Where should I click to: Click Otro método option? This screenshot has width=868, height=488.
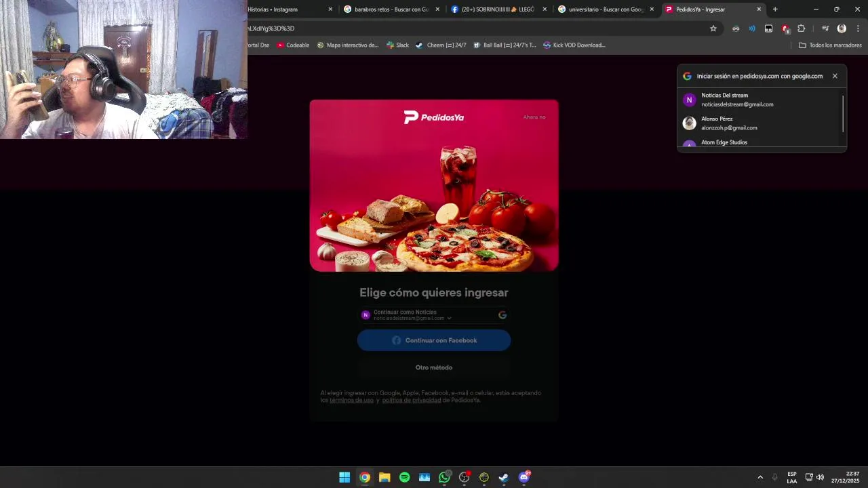pos(434,367)
